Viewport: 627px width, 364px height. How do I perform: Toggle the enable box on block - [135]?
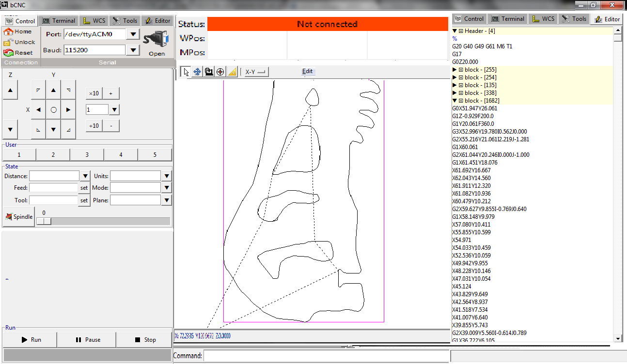461,85
